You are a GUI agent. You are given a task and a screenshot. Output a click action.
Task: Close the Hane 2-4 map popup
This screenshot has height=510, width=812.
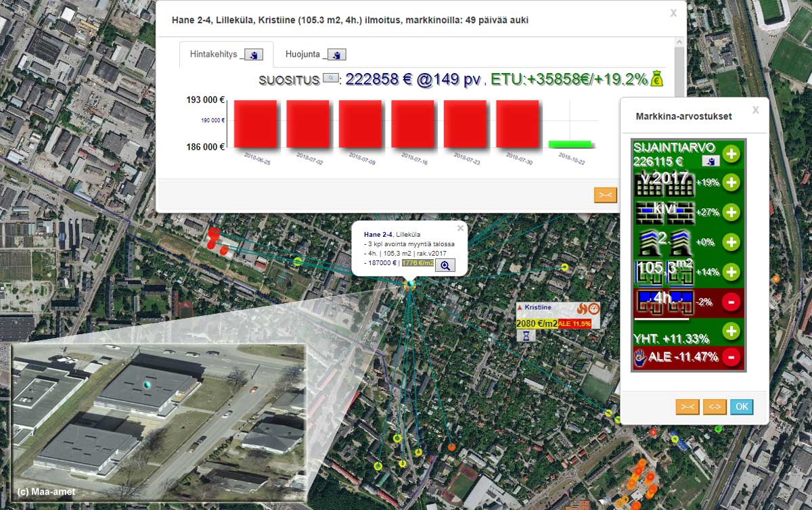tap(461, 228)
